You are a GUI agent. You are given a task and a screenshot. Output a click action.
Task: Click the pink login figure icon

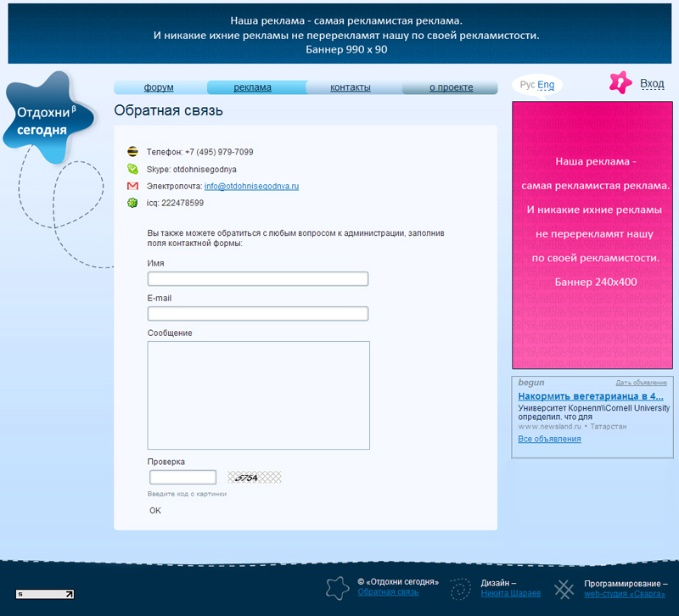pyautogui.click(x=620, y=83)
